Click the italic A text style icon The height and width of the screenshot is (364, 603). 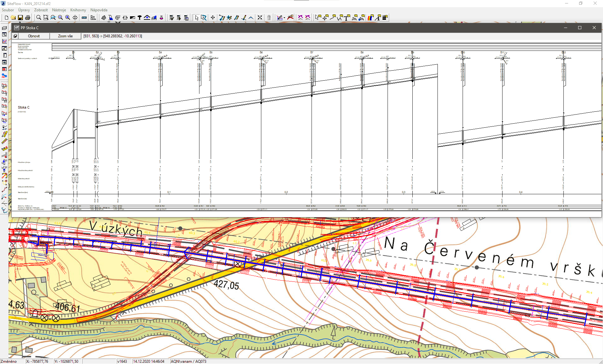point(378,18)
